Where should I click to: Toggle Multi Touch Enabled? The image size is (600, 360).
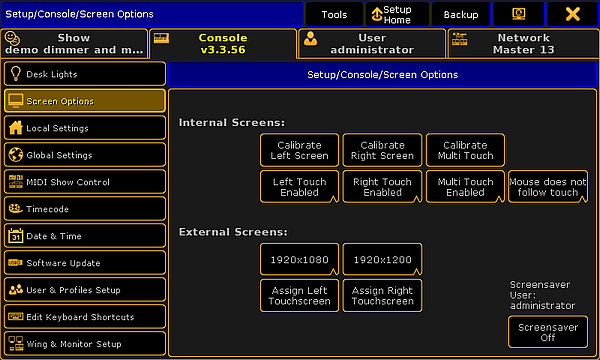465,187
